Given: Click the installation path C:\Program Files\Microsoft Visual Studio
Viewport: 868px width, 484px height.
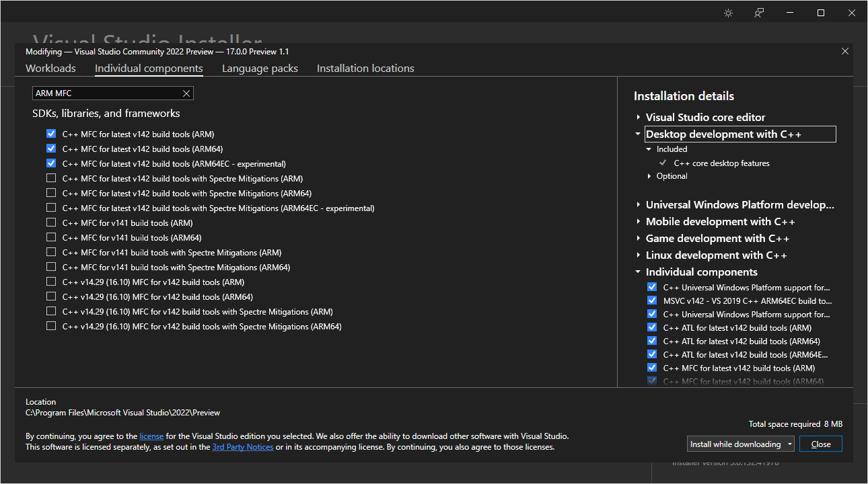Looking at the screenshot, I should 122,413.
